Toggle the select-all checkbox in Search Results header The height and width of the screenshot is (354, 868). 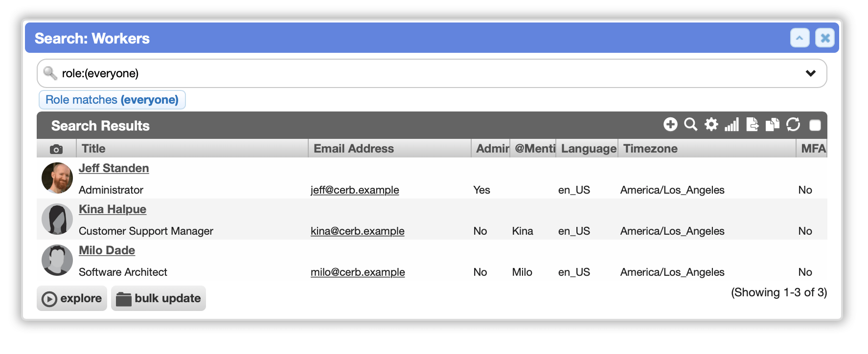[815, 125]
